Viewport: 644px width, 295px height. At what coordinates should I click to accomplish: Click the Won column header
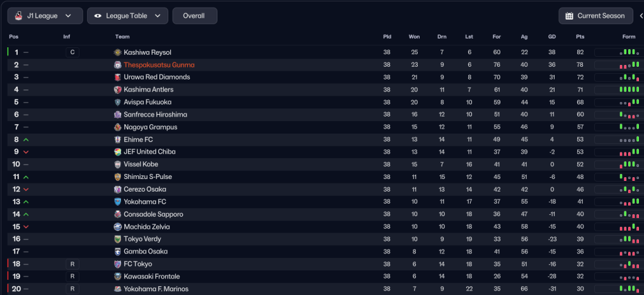click(414, 37)
